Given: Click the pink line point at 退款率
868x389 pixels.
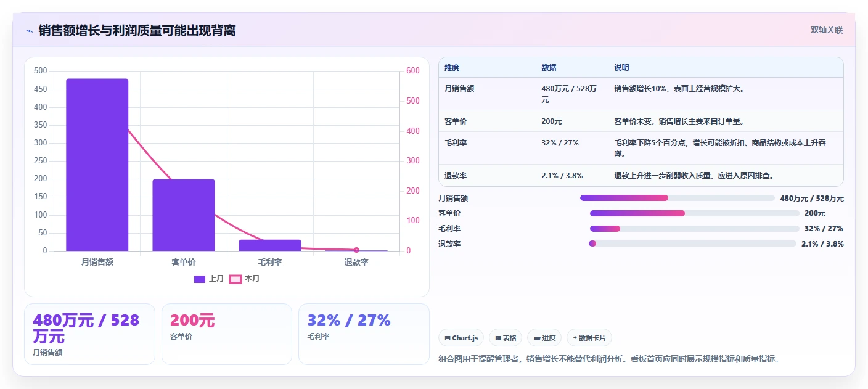Looking at the screenshot, I should pos(356,250).
